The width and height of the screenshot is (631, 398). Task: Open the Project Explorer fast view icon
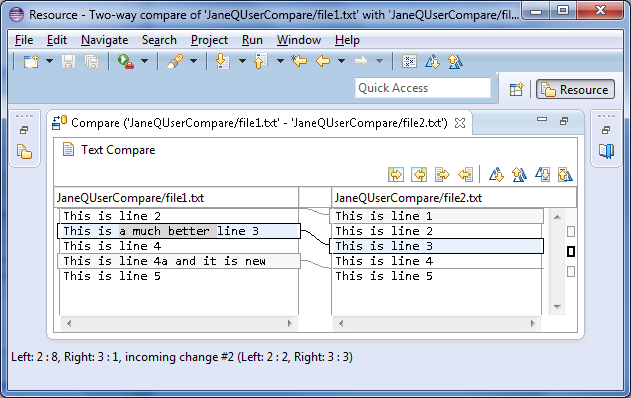[x=24, y=152]
